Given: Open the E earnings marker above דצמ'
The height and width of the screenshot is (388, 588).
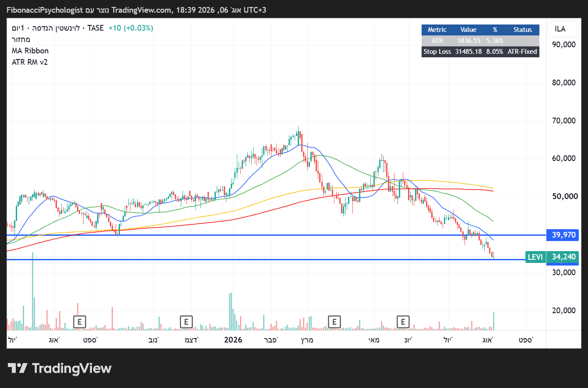Looking at the screenshot, I should pos(186,322).
